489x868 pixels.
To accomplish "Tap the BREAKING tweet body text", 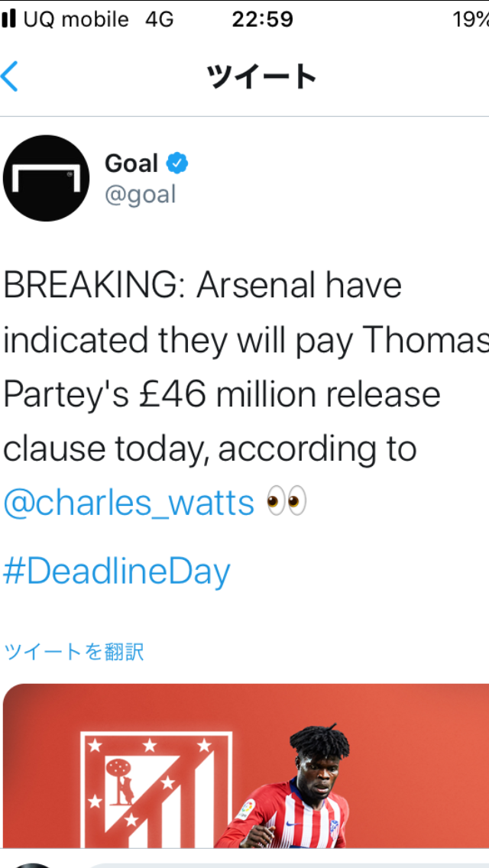I will point(229,367).
